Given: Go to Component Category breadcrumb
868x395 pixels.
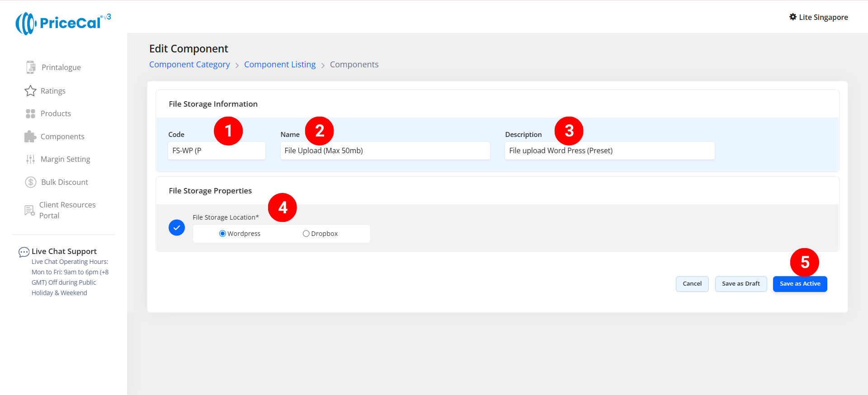Looking at the screenshot, I should [189, 65].
